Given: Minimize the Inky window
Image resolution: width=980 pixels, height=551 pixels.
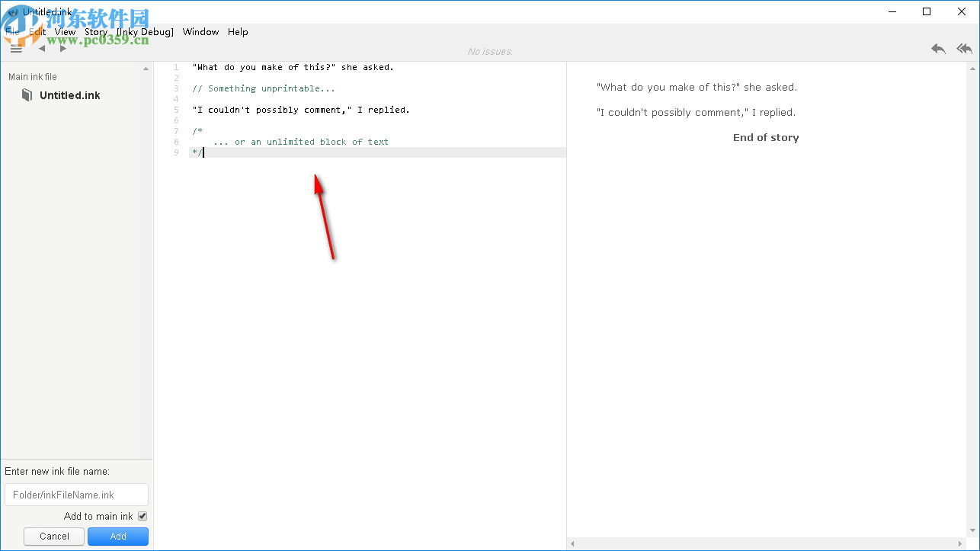Looking at the screenshot, I should click(892, 11).
